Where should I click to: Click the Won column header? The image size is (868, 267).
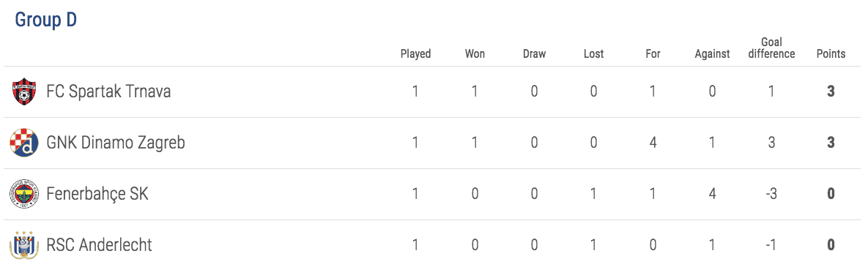[x=475, y=54]
